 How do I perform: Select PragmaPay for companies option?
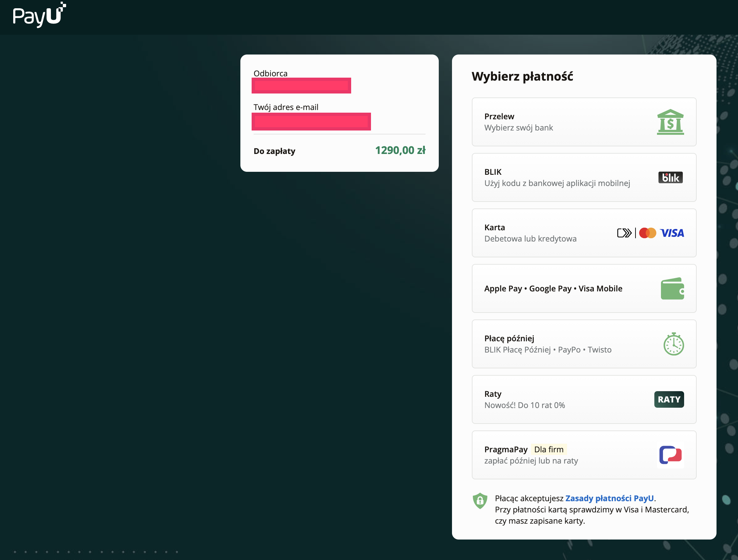[x=584, y=455]
